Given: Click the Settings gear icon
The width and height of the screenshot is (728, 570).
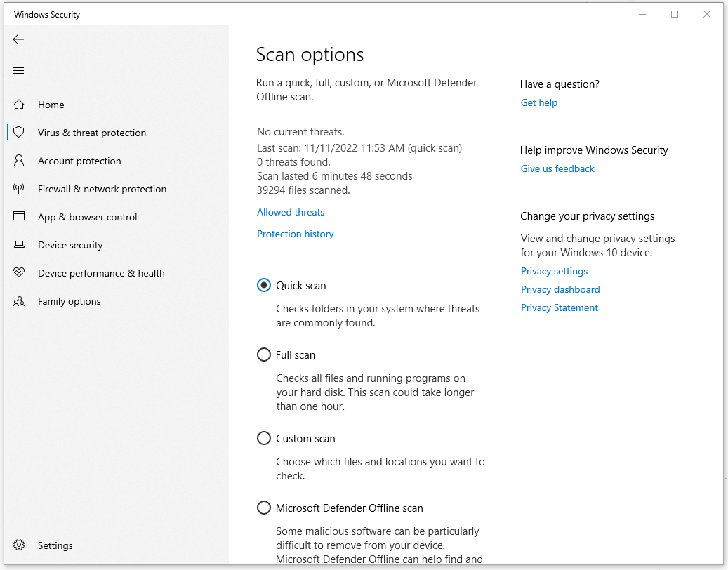Looking at the screenshot, I should [19, 545].
